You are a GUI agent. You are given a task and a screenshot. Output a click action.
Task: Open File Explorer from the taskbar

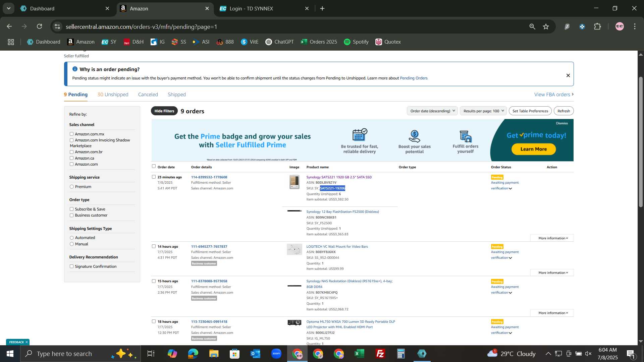[x=214, y=354]
